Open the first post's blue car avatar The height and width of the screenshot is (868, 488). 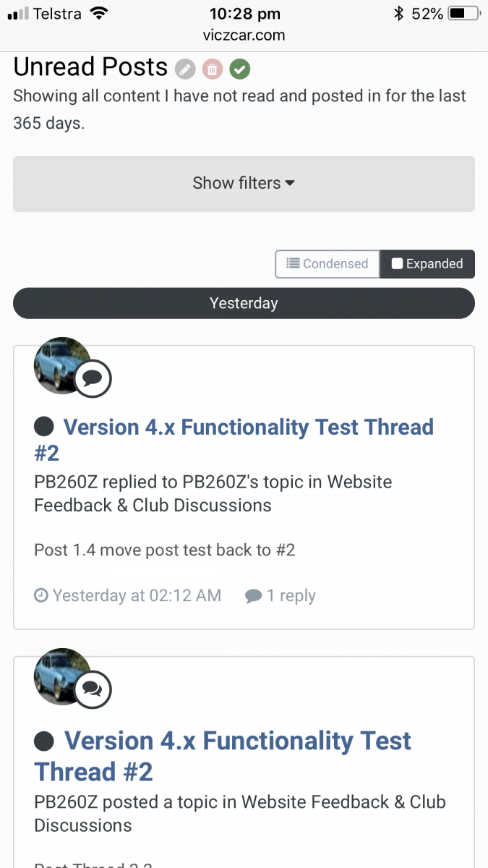pos(61,365)
